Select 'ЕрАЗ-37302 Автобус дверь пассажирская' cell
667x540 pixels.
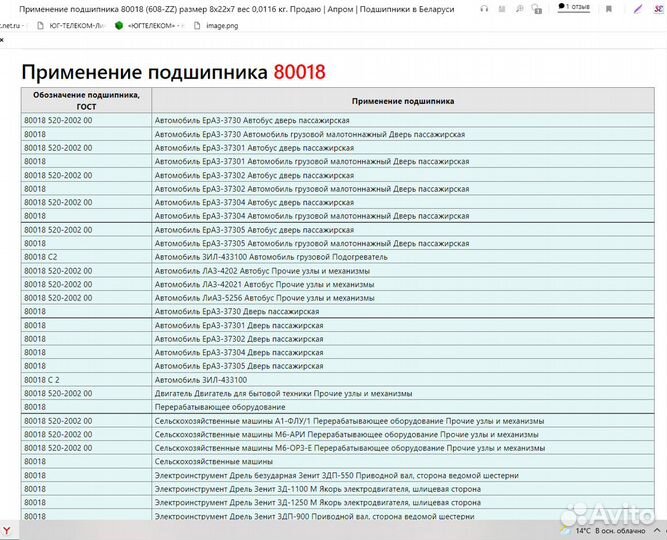(403, 175)
